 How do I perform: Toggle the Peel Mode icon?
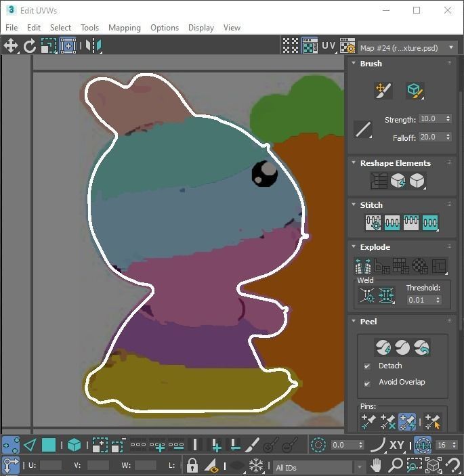coord(402,347)
